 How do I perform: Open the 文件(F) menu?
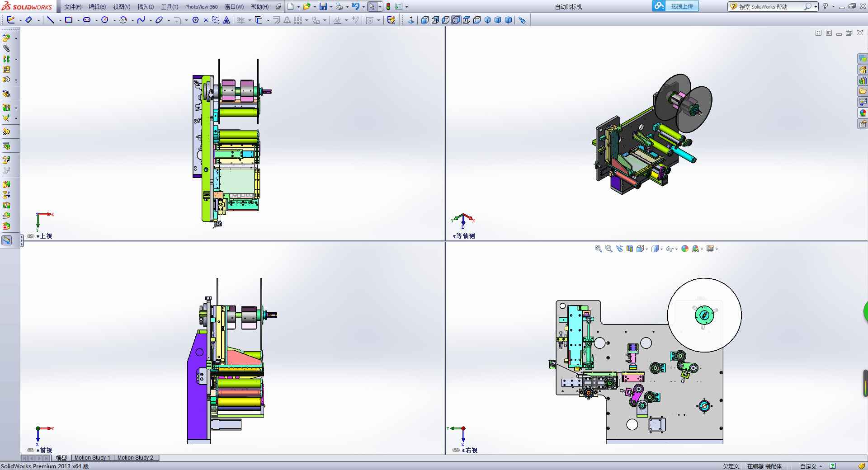73,7
